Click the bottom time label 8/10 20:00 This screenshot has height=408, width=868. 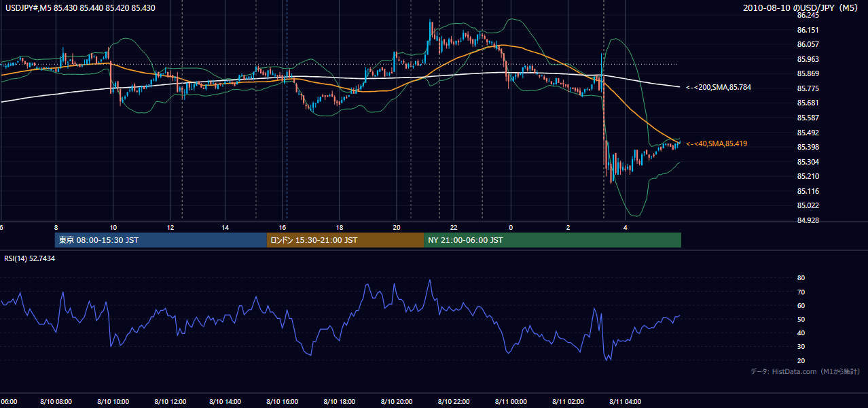(x=397, y=402)
